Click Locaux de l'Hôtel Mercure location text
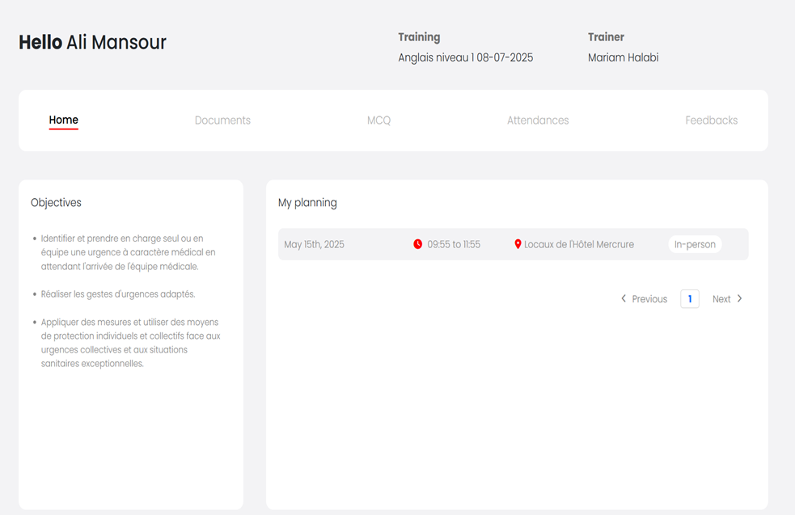 579,244
